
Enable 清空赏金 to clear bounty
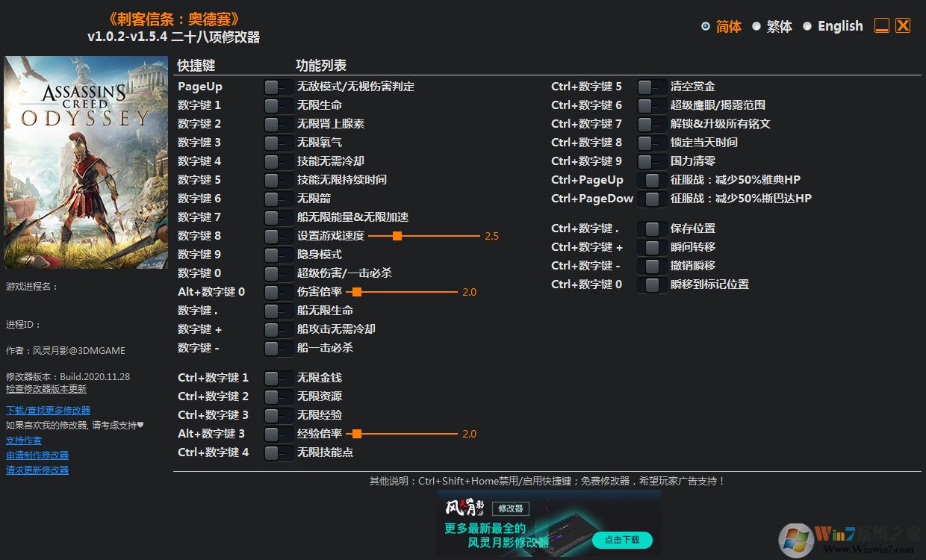(x=650, y=86)
